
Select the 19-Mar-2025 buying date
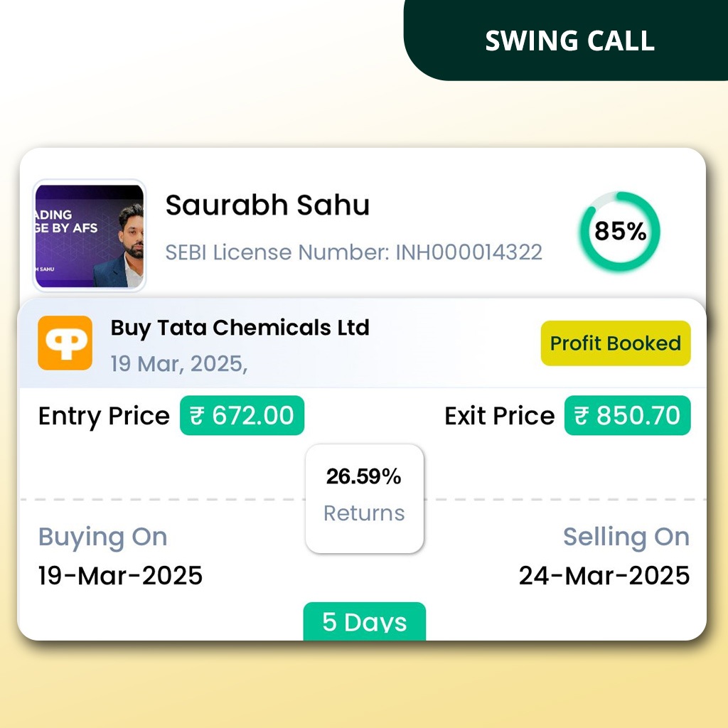pos(120,576)
